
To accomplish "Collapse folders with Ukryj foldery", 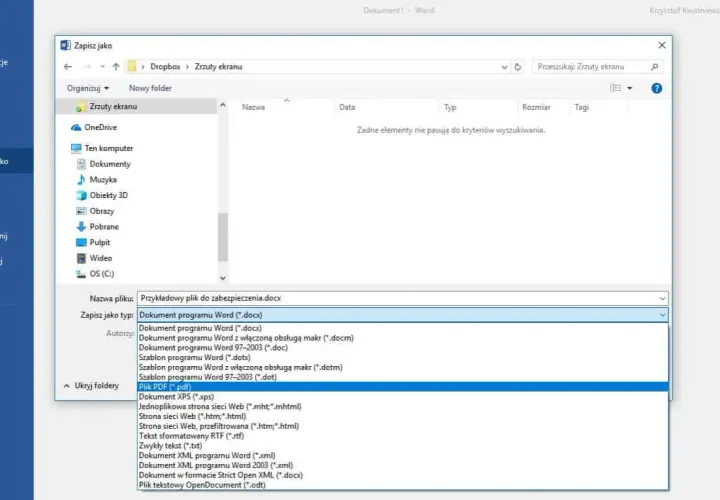I will (91, 386).
